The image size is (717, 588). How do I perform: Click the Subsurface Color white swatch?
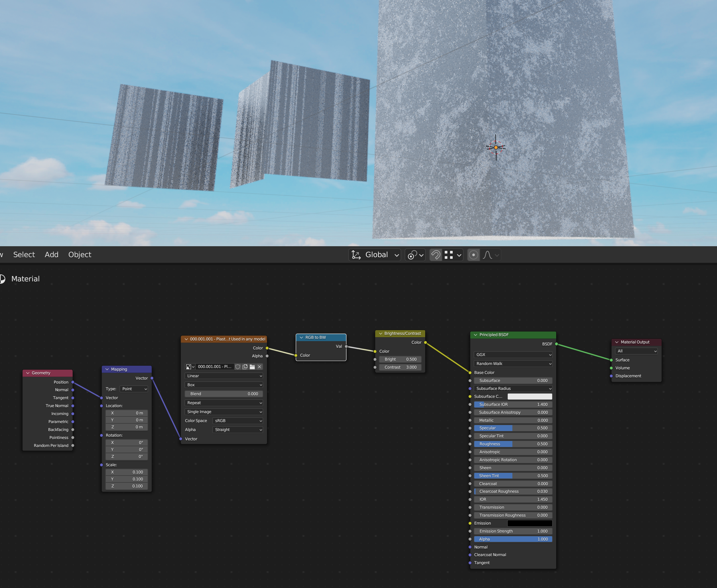click(529, 396)
